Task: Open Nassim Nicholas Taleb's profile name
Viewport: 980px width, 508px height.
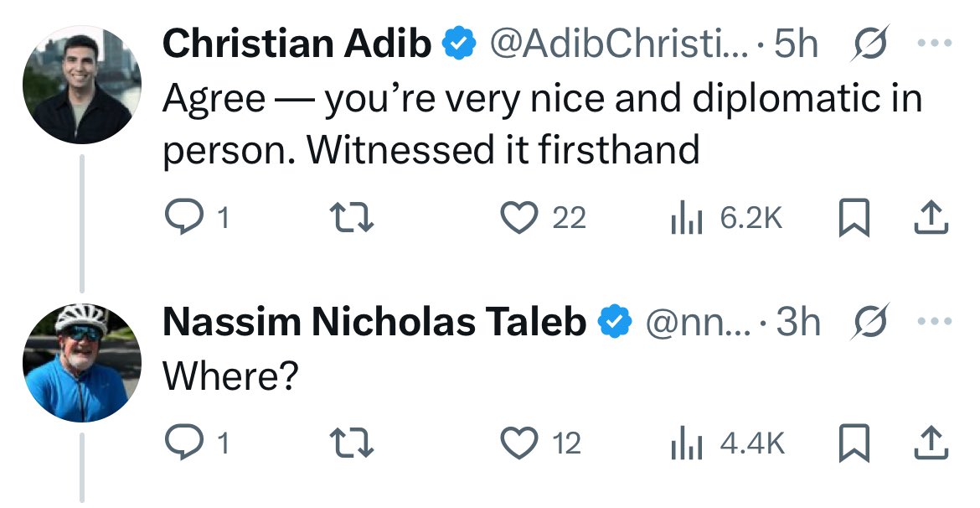Action: (x=374, y=321)
